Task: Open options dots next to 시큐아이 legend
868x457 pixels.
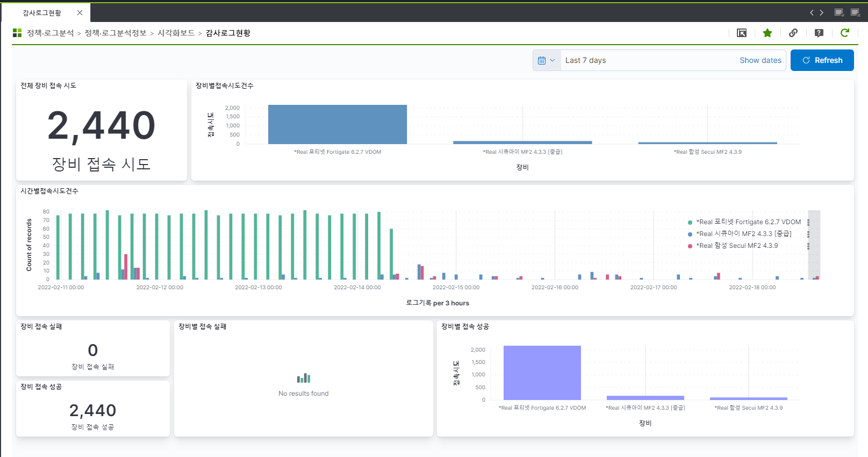Action: click(808, 234)
